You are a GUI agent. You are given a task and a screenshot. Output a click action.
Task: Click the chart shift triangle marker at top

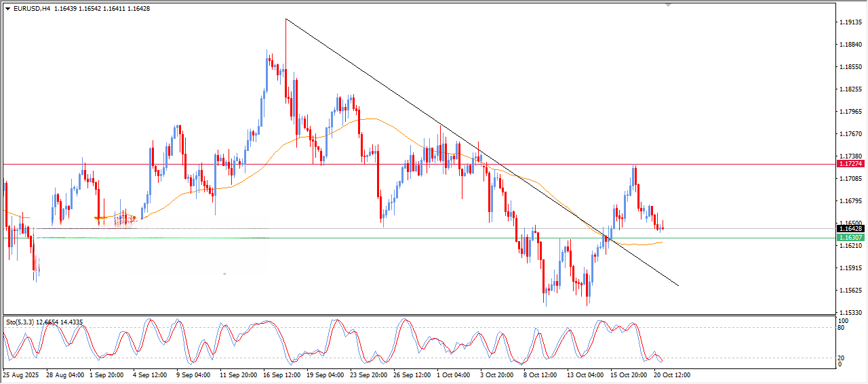[x=669, y=5]
